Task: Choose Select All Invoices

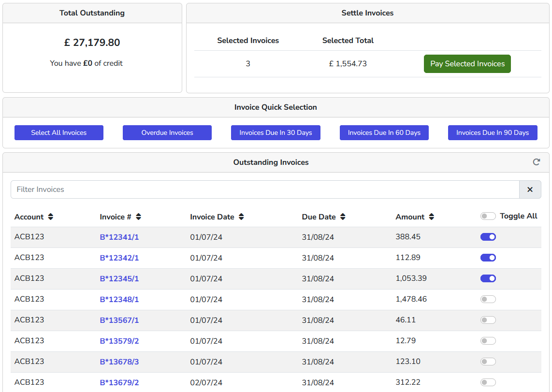Action: (59, 132)
